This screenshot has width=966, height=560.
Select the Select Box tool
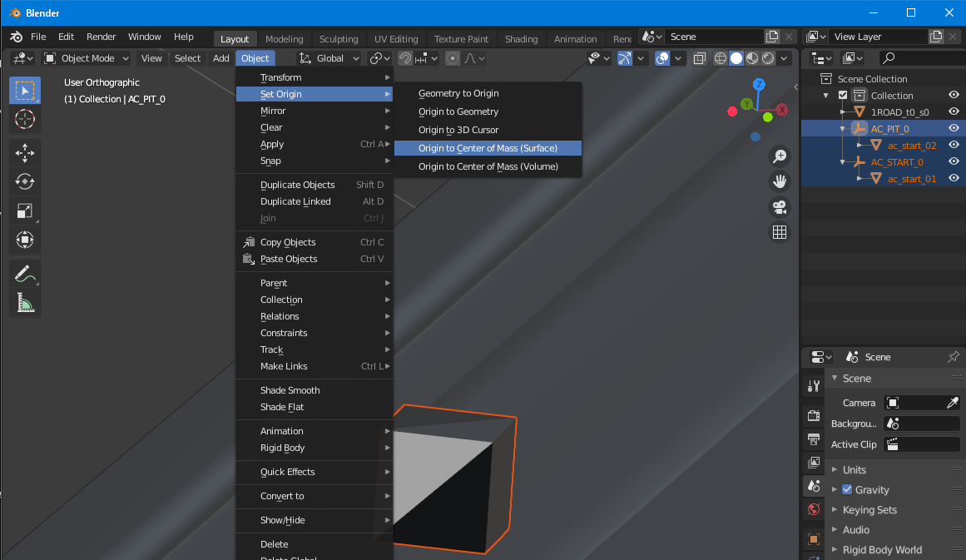point(25,91)
